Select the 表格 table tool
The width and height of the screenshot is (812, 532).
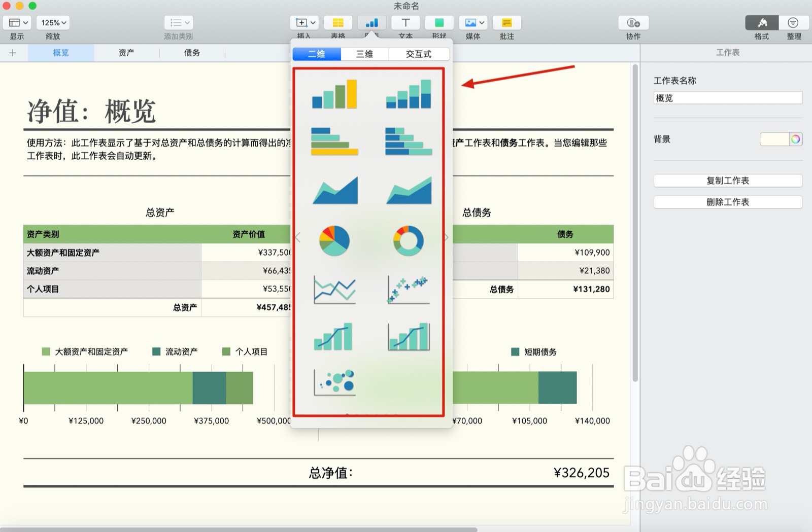click(338, 22)
